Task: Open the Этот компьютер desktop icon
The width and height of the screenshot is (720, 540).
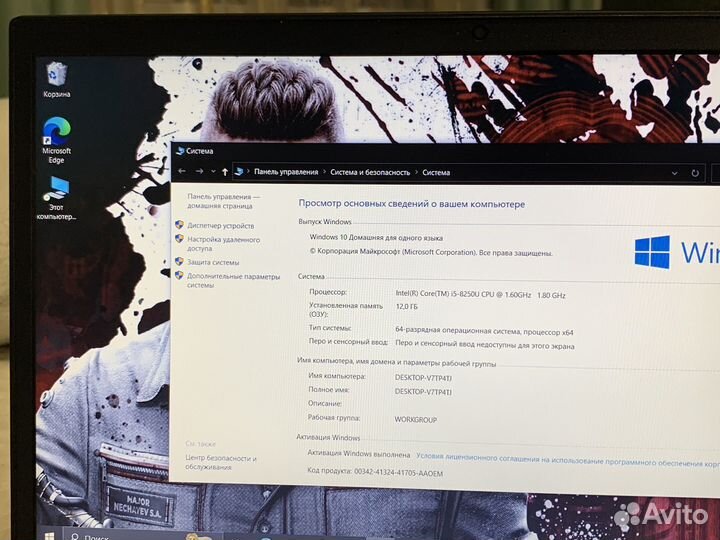Action: (56, 198)
